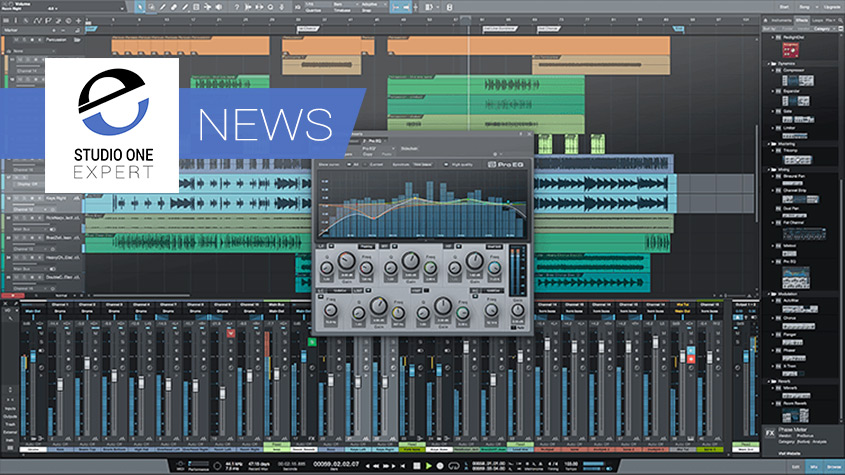
Task: Click the Quantize IQ icon
Action: [297, 7]
